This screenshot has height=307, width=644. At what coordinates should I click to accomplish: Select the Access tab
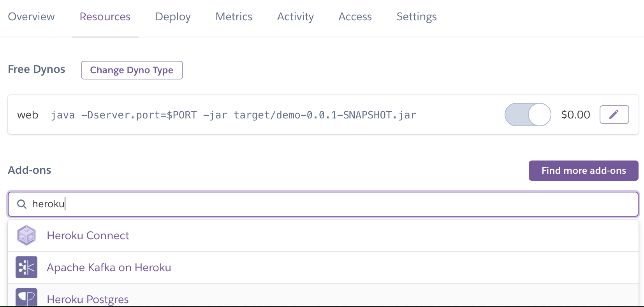pyautogui.click(x=355, y=17)
